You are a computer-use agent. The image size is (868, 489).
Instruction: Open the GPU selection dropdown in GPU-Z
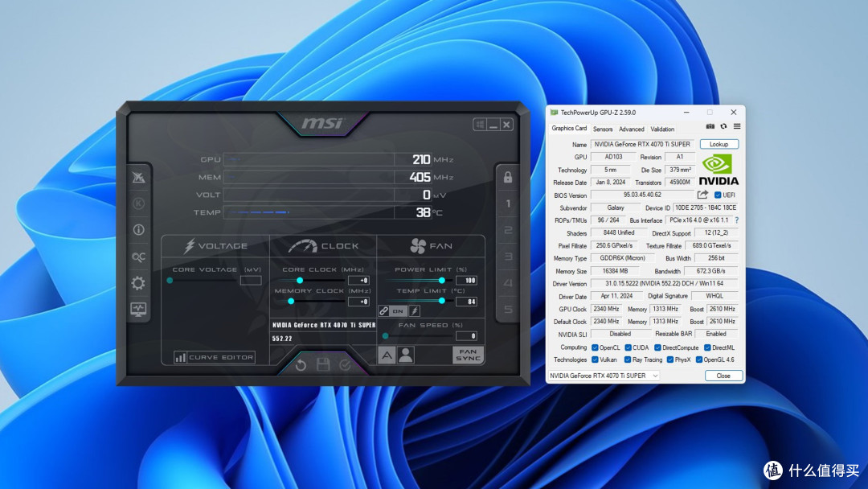[x=604, y=376]
